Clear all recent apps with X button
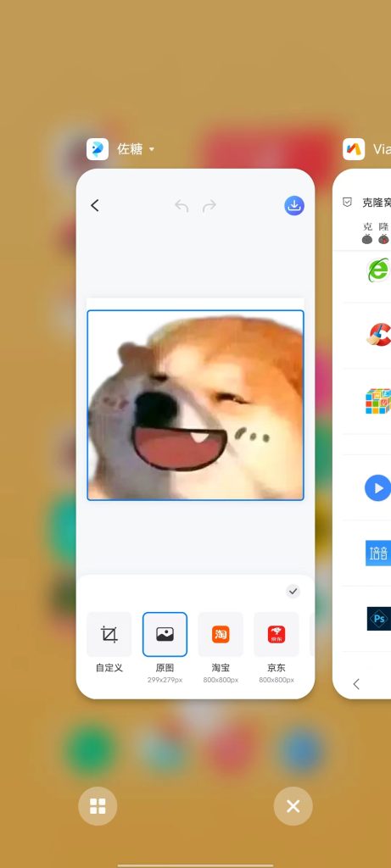The height and width of the screenshot is (868, 391). tap(293, 806)
